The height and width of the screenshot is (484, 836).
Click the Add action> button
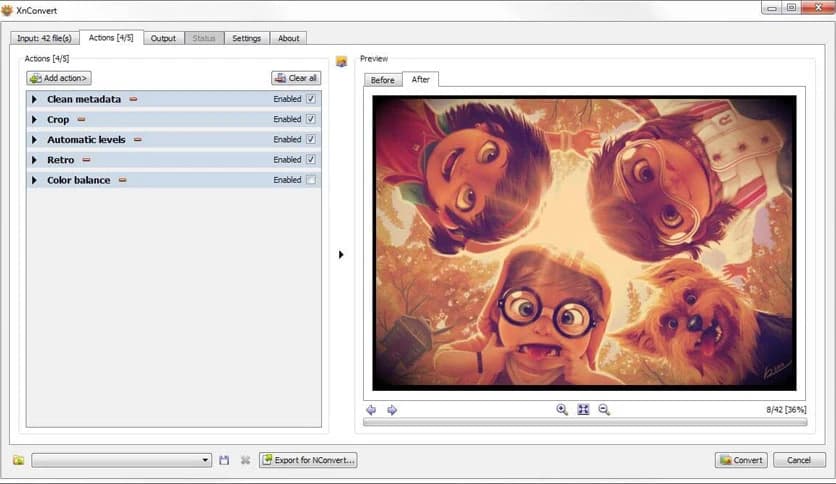point(59,78)
